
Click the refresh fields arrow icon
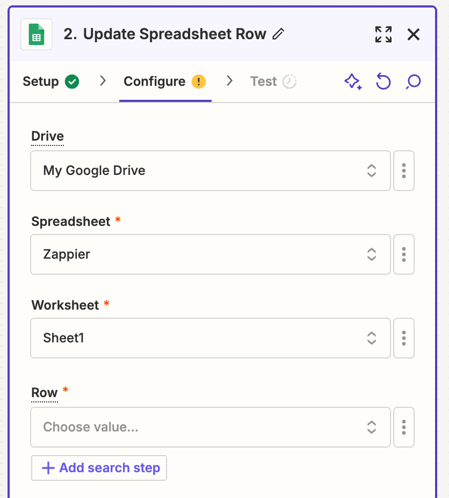[383, 82]
